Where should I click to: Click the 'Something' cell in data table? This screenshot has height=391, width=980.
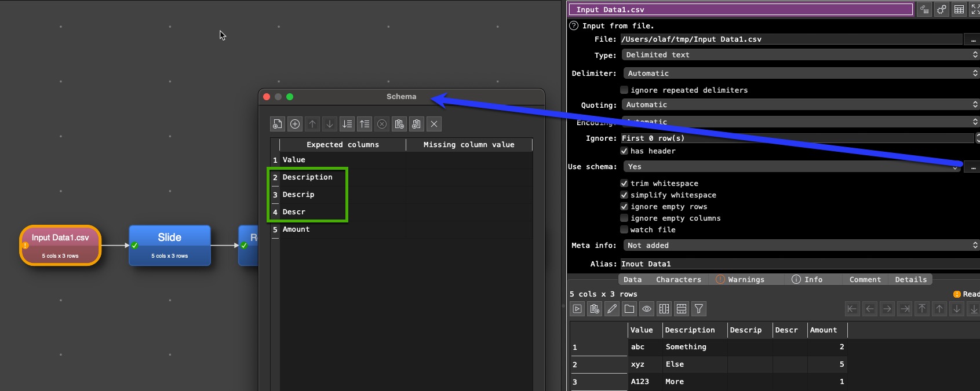tap(694, 347)
